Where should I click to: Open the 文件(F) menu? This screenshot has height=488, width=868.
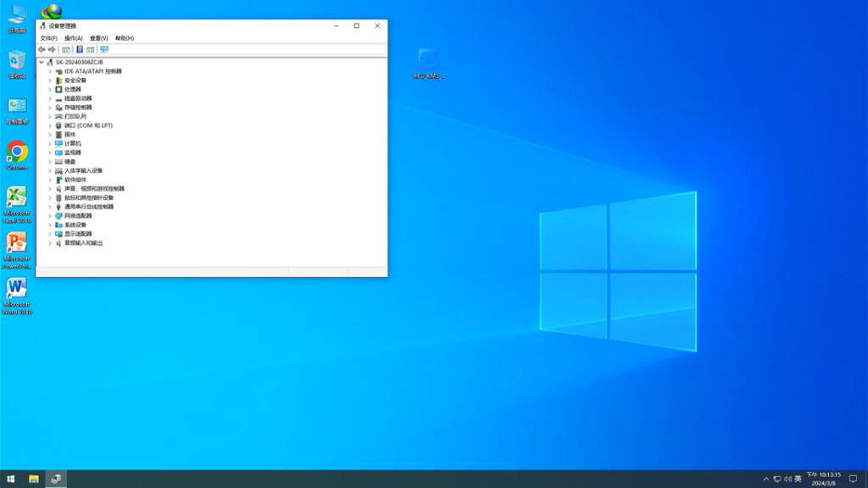pos(48,38)
